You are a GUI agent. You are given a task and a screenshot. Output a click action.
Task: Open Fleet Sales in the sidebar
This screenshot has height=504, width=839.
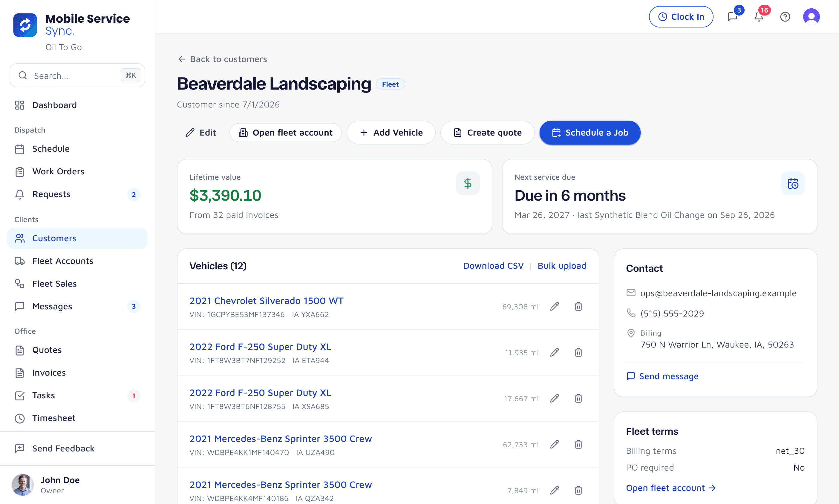coord(77,284)
